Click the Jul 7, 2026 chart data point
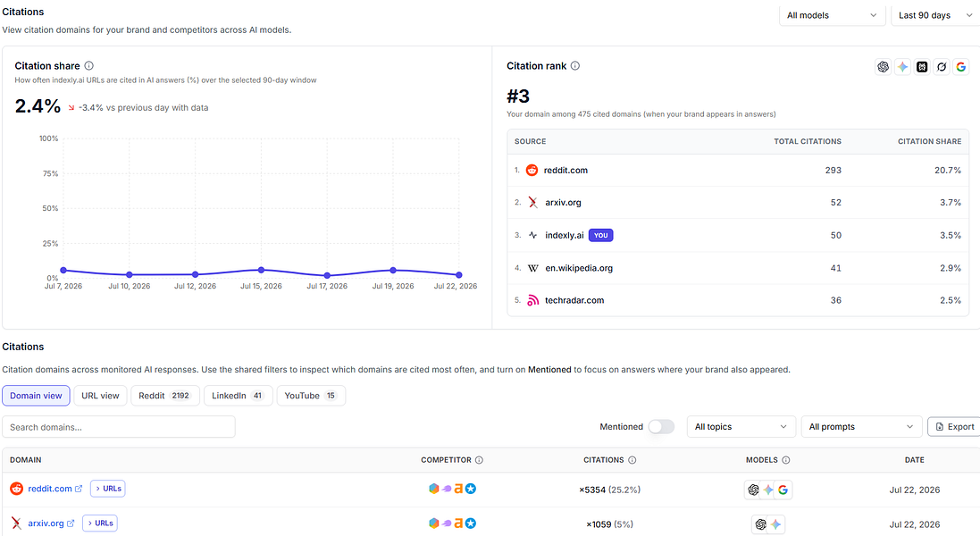 click(63, 271)
